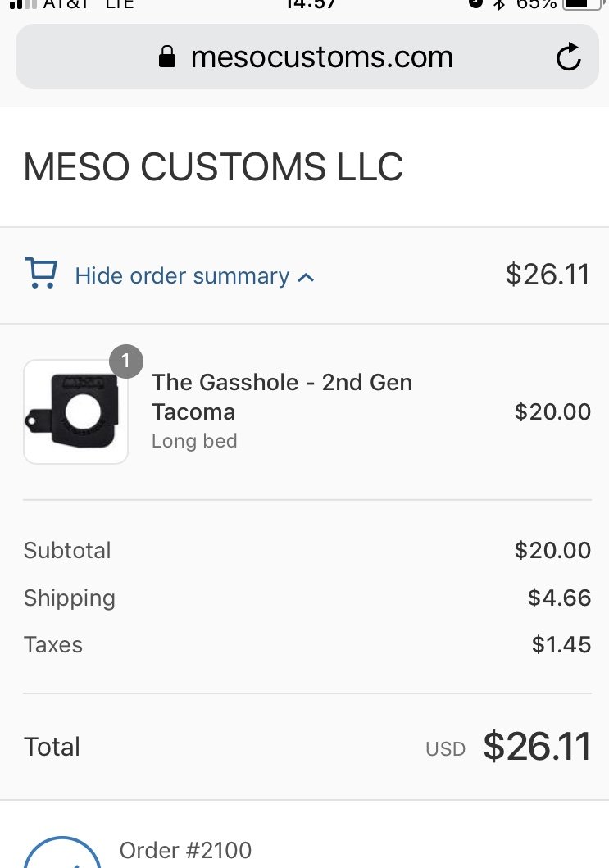Tap the mesocustoms.com address bar

click(x=307, y=57)
